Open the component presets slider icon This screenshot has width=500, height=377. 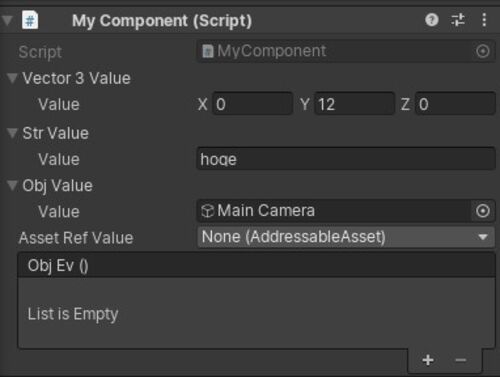458,20
